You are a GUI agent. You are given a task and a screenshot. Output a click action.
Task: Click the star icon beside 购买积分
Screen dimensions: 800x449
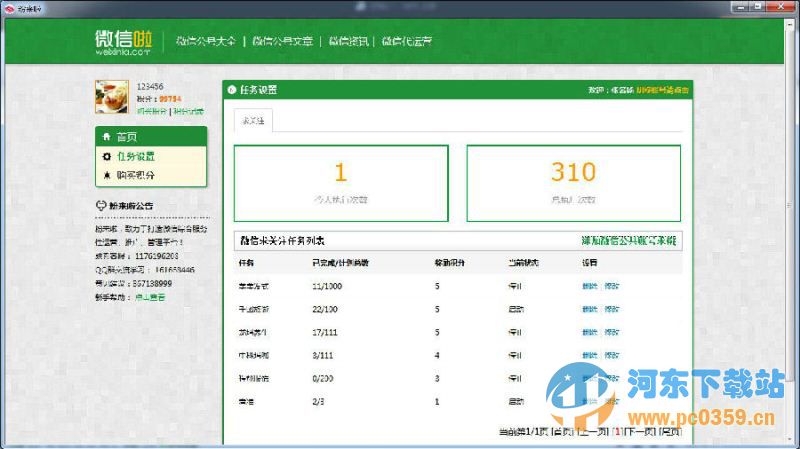coord(107,175)
